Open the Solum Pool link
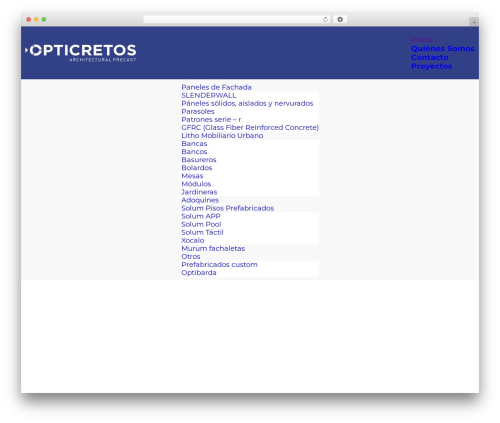The width and height of the screenshot is (500, 423). coord(201,224)
